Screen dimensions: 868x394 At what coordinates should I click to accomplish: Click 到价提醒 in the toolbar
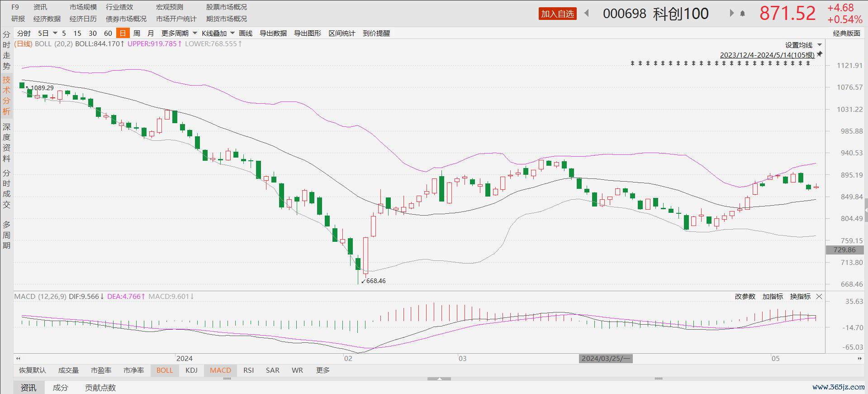376,33
